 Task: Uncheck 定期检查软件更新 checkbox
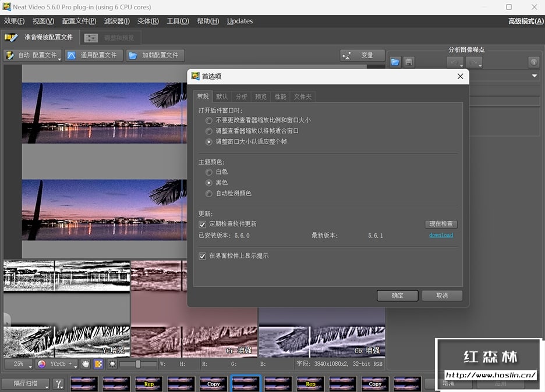coord(203,224)
